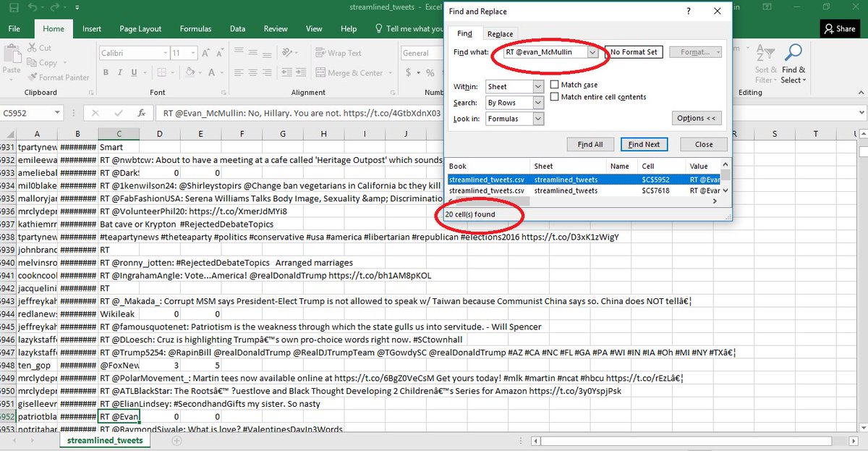This screenshot has width=868, height=451.
Task: Click the Wrap Text button
Action: (x=338, y=53)
